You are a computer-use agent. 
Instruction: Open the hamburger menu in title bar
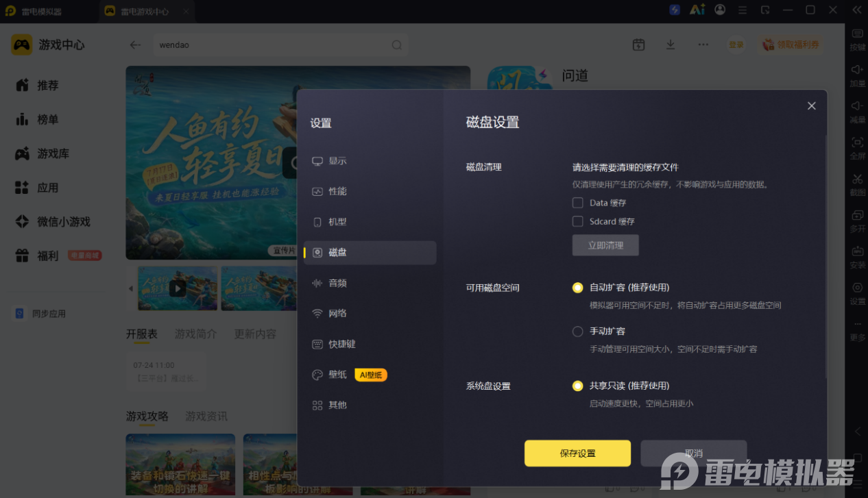(x=743, y=10)
